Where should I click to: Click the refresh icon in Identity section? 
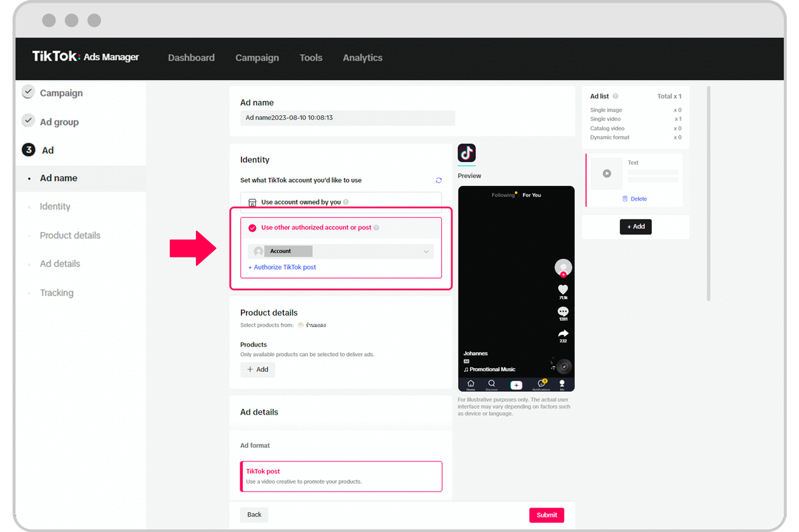pyautogui.click(x=438, y=180)
